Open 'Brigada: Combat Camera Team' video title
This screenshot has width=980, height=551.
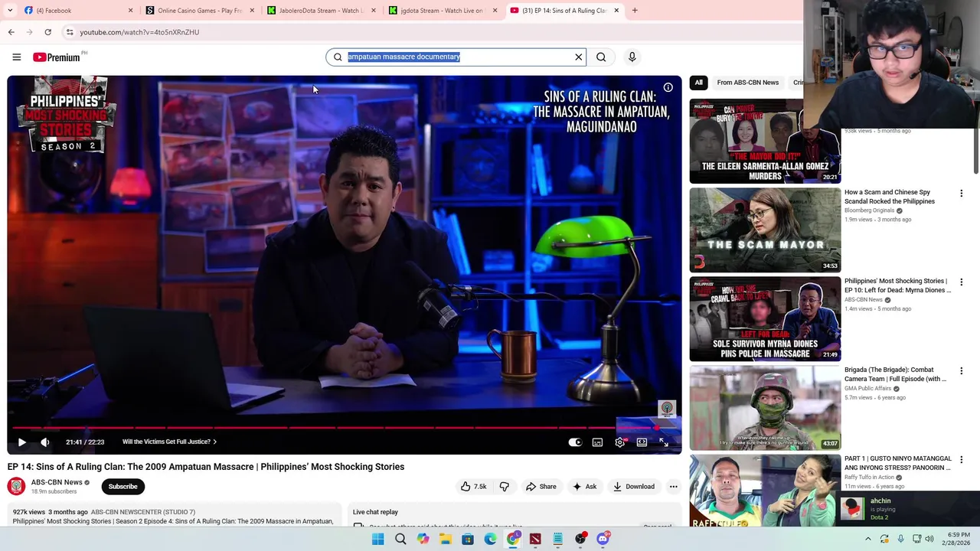(x=897, y=374)
